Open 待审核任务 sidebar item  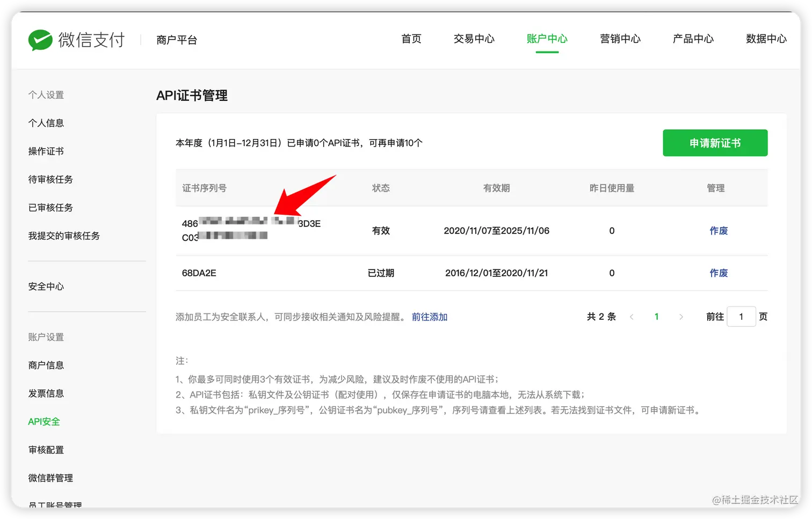(50, 179)
